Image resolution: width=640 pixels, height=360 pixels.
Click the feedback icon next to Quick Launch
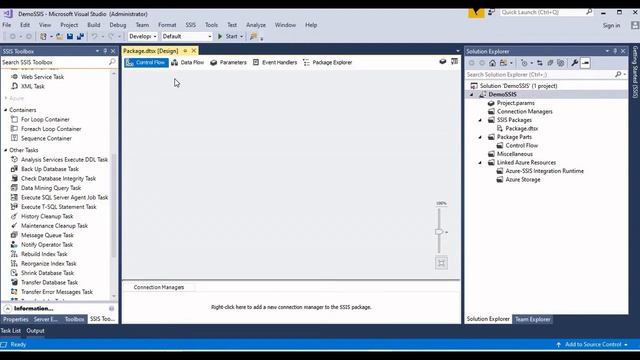pos(491,12)
